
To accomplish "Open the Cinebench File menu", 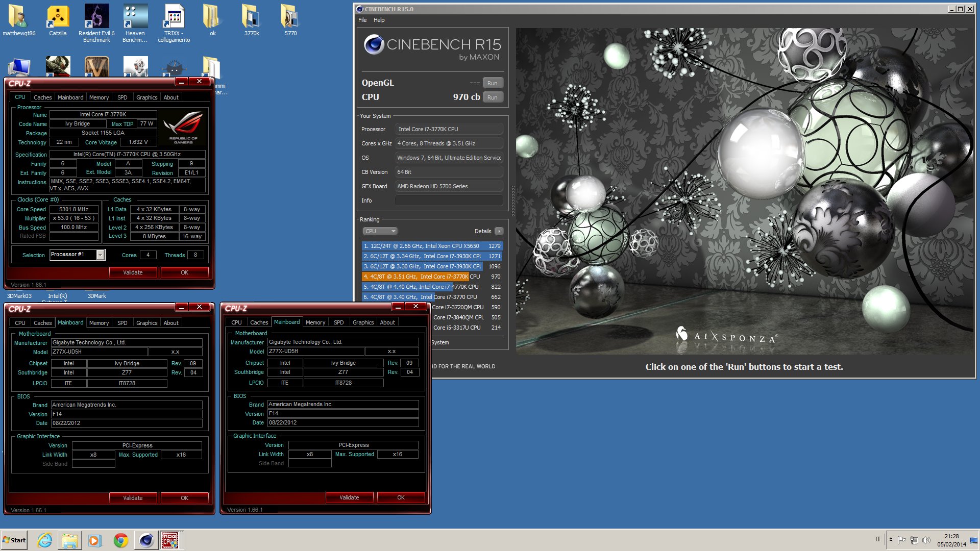I will tap(362, 20).
